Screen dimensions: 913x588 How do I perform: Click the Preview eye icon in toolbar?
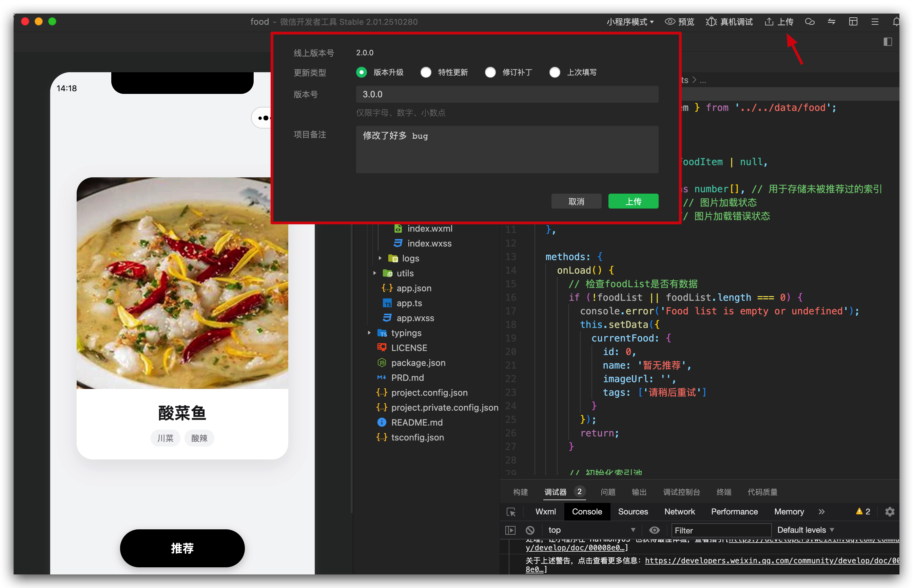coord(670,22)
